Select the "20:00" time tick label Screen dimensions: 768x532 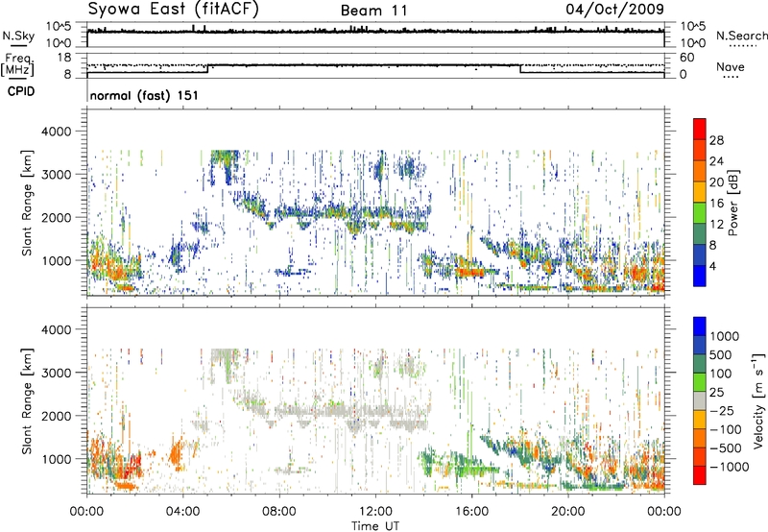click(x=567, y=512)
